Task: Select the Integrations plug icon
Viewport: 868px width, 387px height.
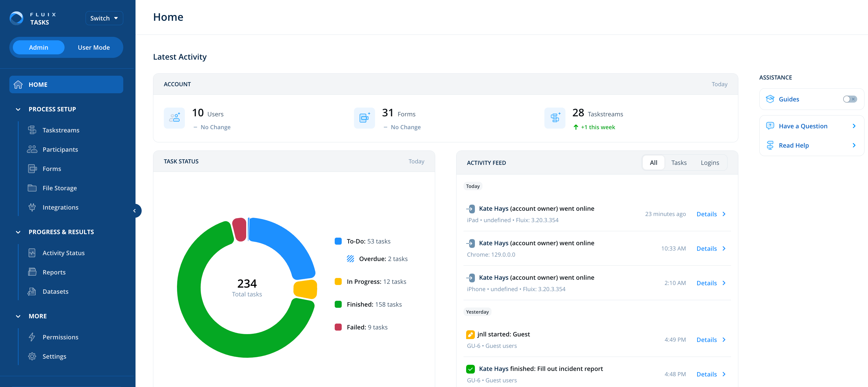Action: [32, 207]
